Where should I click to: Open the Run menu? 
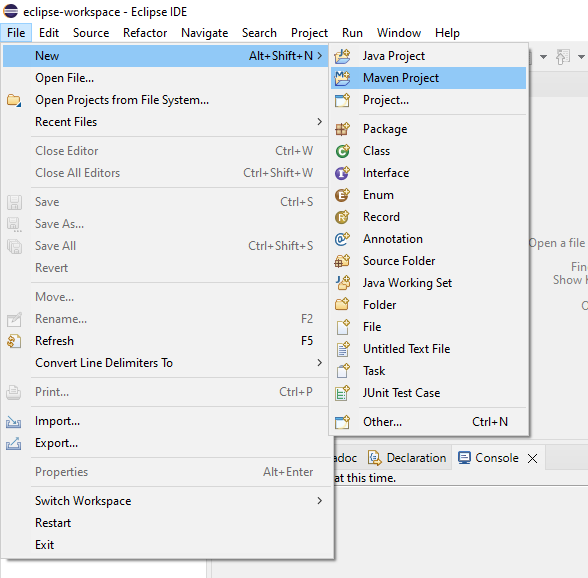pos(352,33)
